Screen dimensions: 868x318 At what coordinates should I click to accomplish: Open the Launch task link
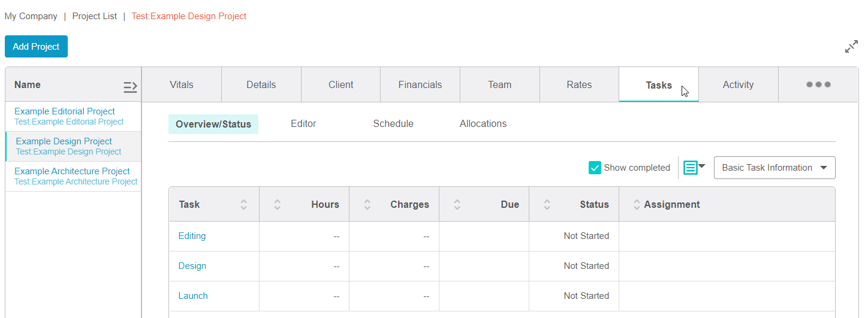tap(193, 296)
